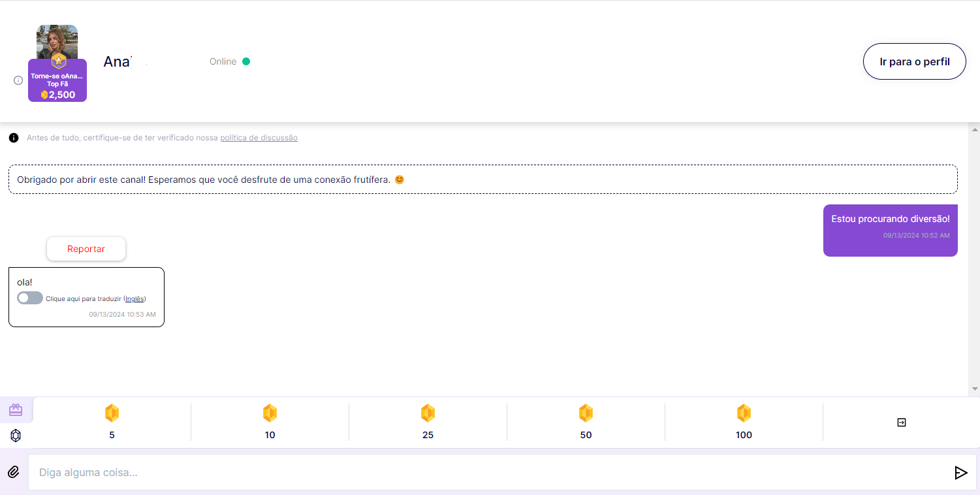980x495 pixels.
Task: Click the star medal icon on the badge
Action: click(59, 61)
